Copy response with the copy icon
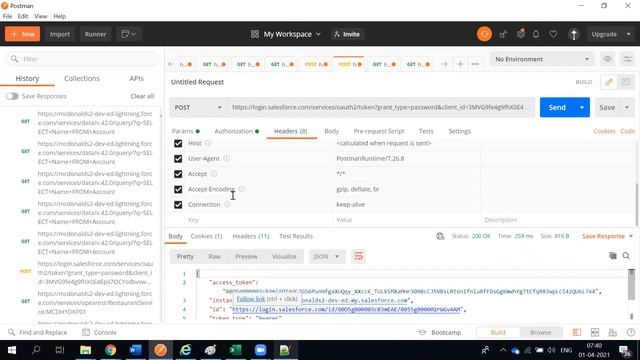This screenshot has width=640, height=360. tap(613, 256)
